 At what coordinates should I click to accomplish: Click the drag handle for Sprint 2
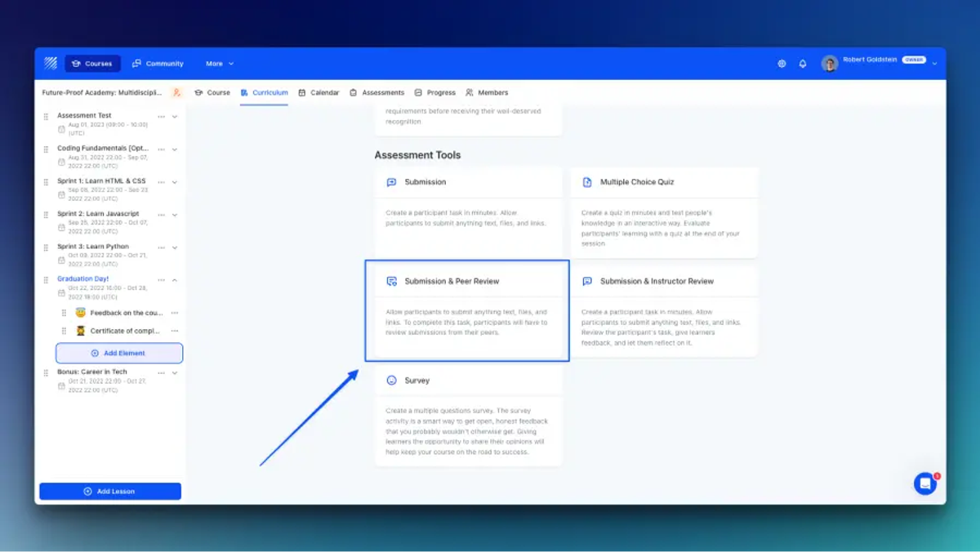[x=46, y=215]
